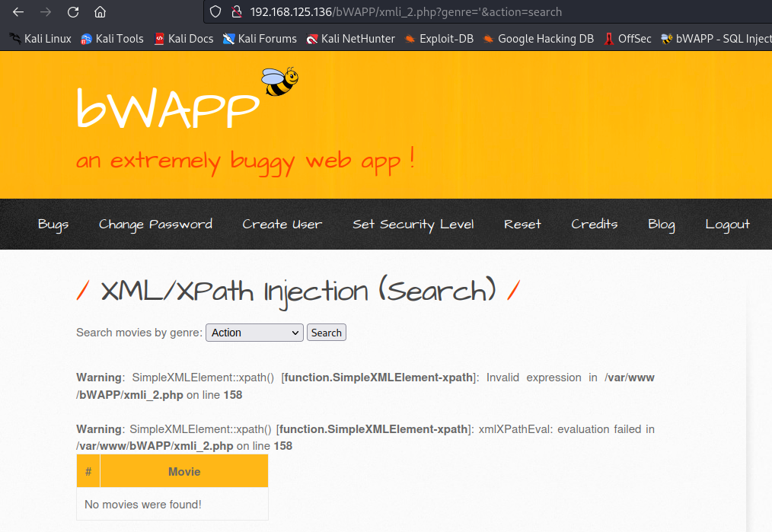Viewport: 772px width, 532px height.
Task: Open the Kali Linux bookmark
Action: [x=40, y=39]
